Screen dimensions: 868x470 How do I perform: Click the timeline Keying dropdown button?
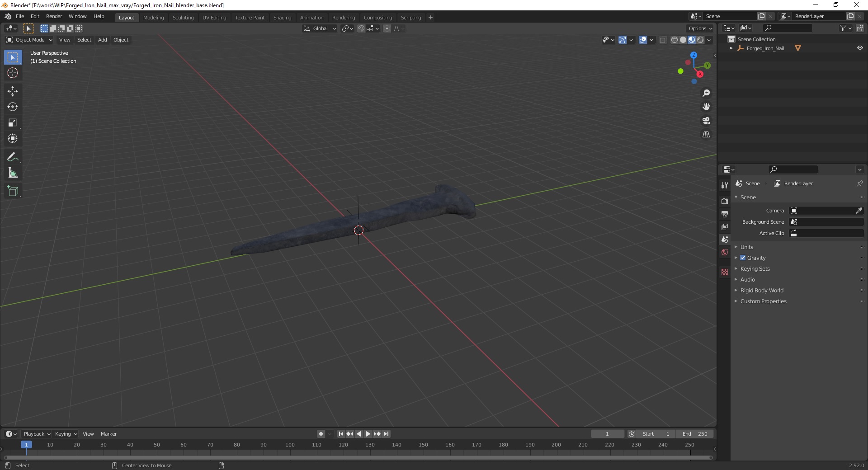point(66,434)
